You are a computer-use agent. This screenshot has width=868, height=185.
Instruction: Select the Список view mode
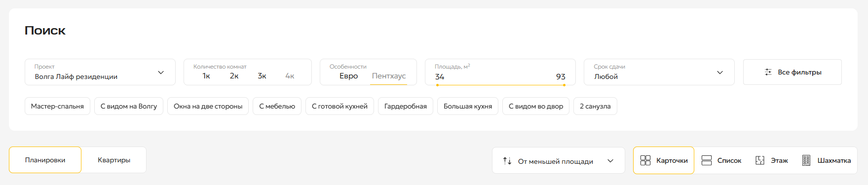pyautogui.click(x=721, y=160)
